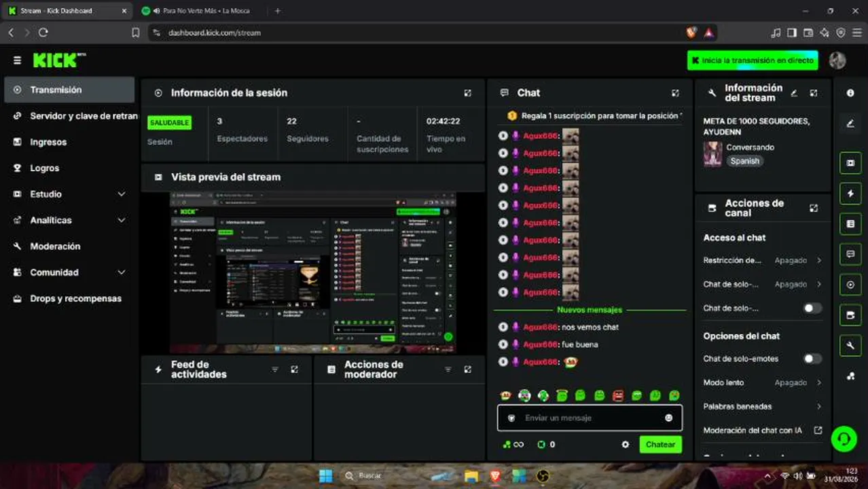Open Logros in the sidebar
The height and width of the screenshot is (489, 868).
[x=69, y=168]
